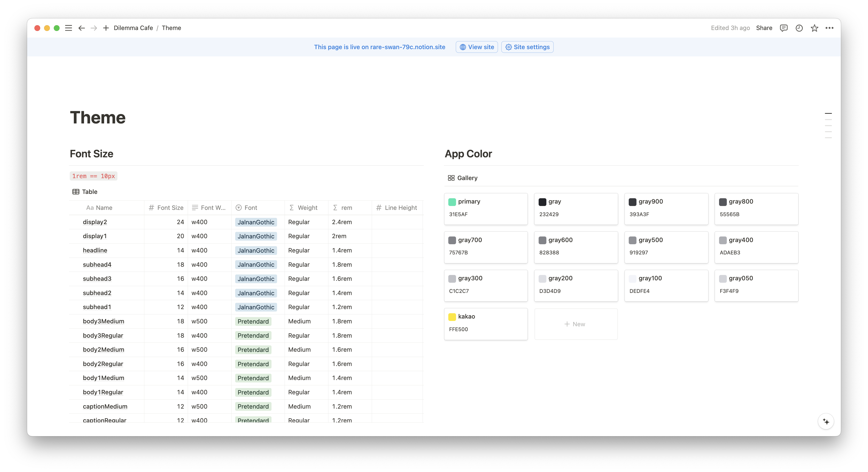868x472 pixels.
Task: Toggle the favorite star icon
Action: click(814, 28)
